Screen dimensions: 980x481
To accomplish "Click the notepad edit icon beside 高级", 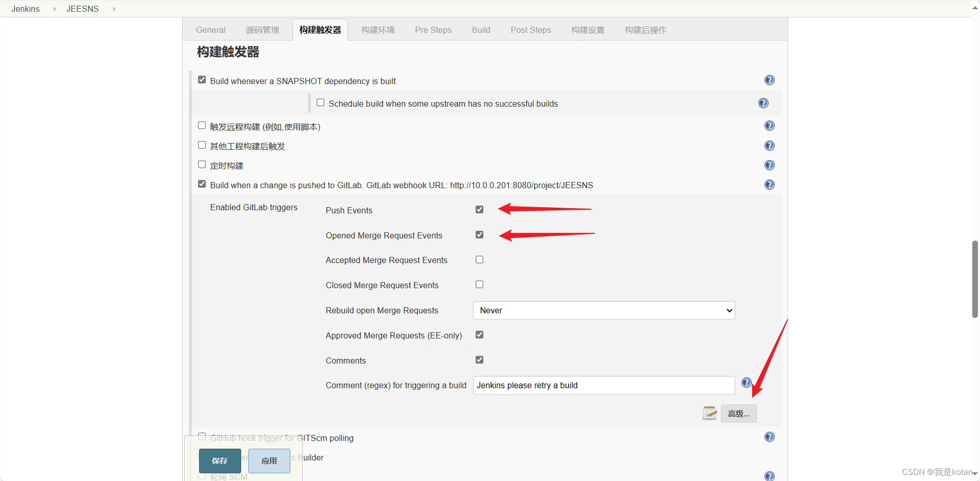I will pos(710,413).
